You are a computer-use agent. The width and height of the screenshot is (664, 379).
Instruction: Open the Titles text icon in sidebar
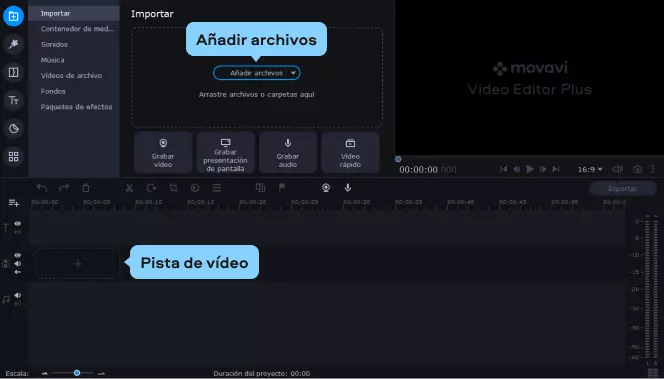[x=14, y=100]
